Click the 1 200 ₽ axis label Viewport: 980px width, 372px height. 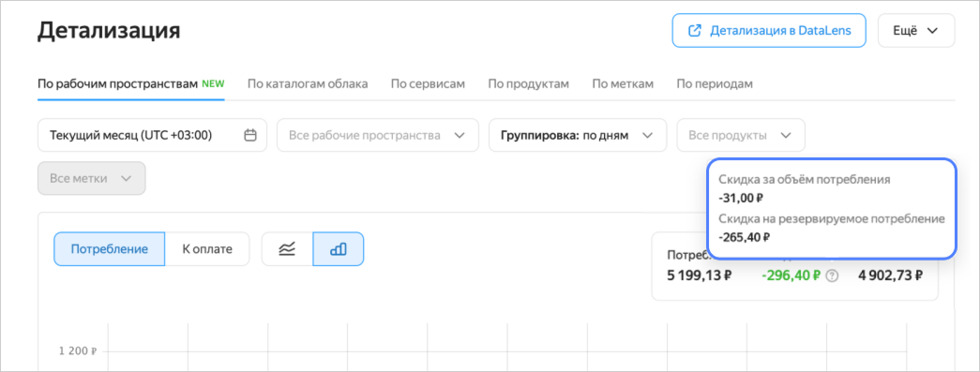78,351
